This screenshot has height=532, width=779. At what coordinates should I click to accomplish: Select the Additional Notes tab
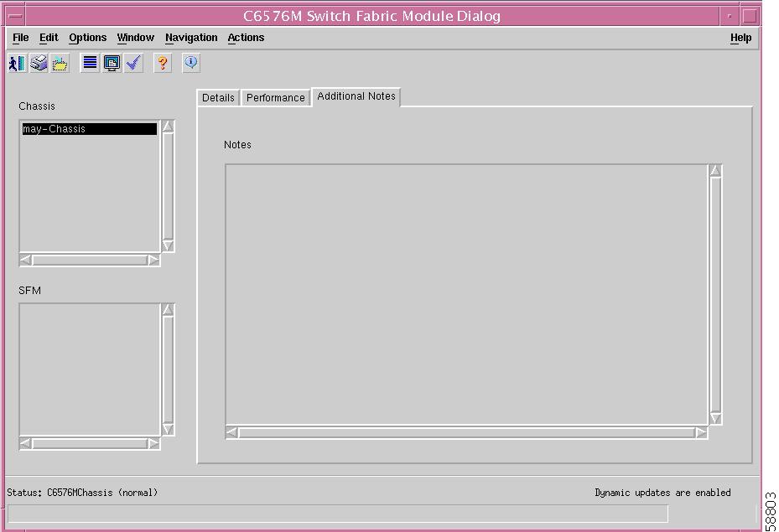pyautogui.click(x=356, y=97)
